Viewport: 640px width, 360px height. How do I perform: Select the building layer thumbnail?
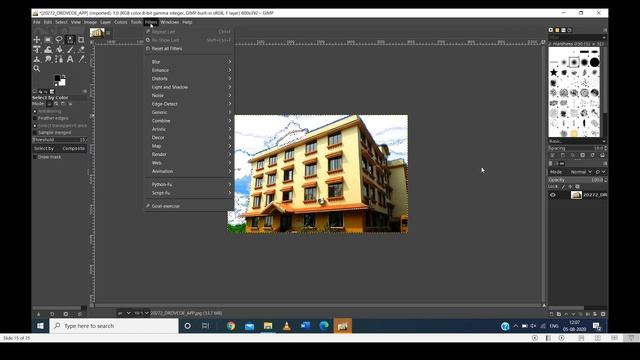pos(576,195)
